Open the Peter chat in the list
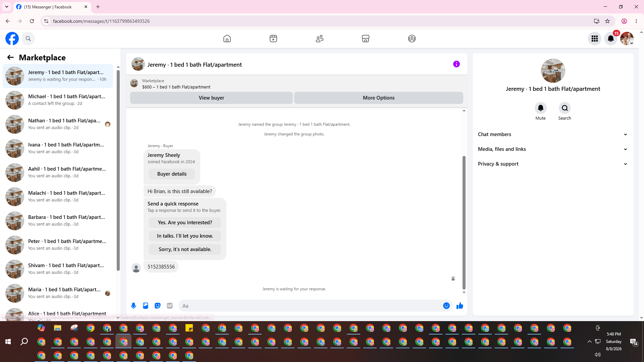644x362 pixels. pyautogui.click(x=58, y=245)
